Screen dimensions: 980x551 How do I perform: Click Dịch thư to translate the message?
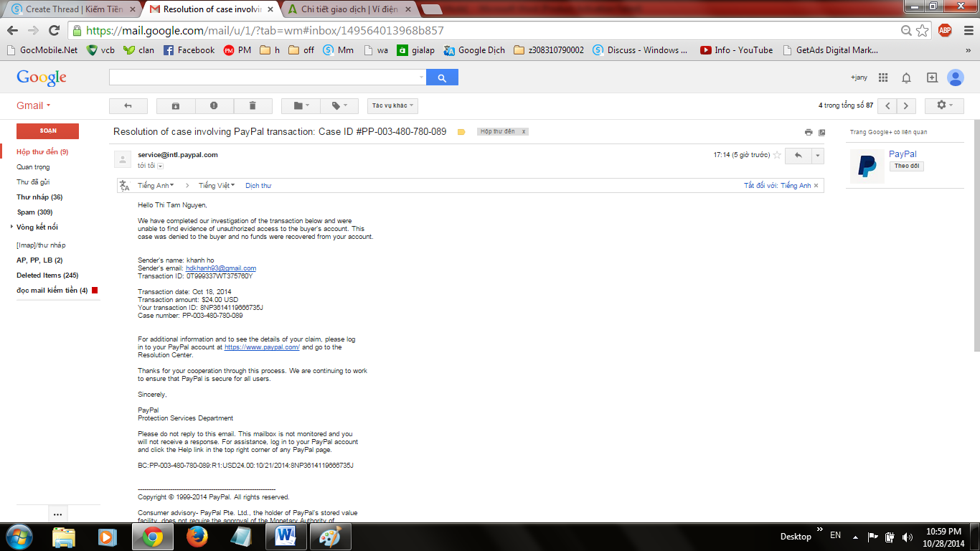click(258, 186)
